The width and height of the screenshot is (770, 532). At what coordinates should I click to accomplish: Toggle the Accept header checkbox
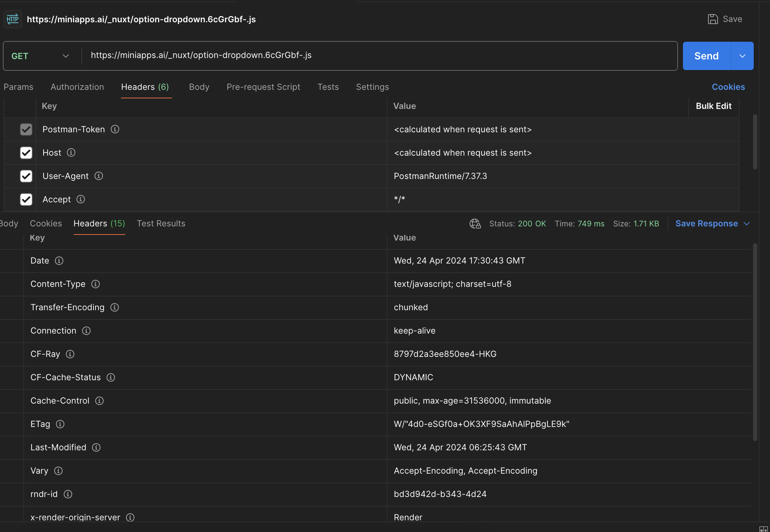click(x=26, y=199)
